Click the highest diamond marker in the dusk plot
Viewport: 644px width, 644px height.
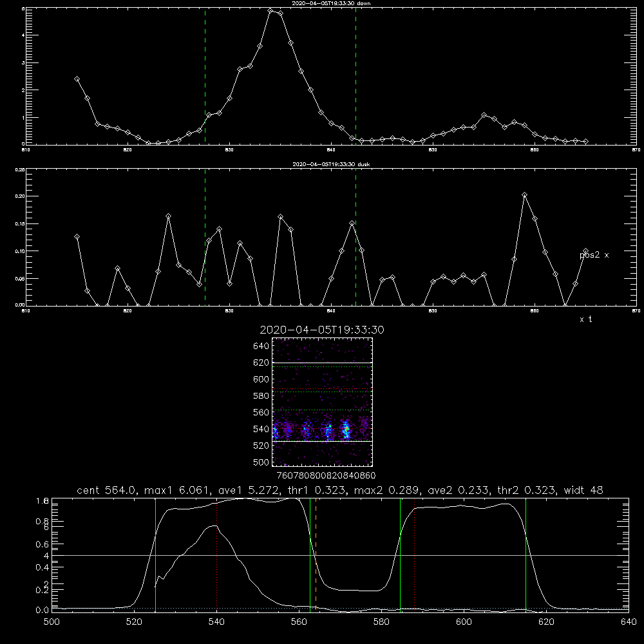click(x=524, y=195)
